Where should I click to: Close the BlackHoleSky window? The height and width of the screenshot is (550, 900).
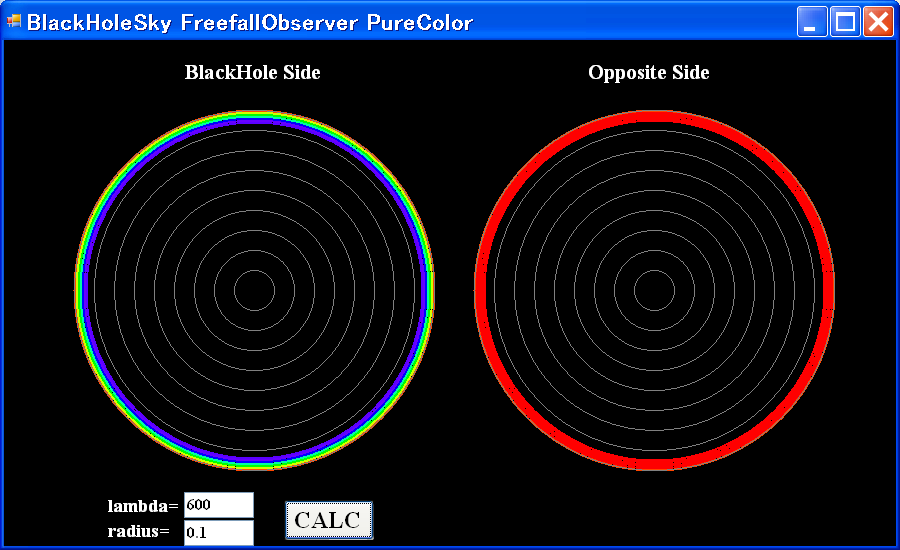pos(878,22)
